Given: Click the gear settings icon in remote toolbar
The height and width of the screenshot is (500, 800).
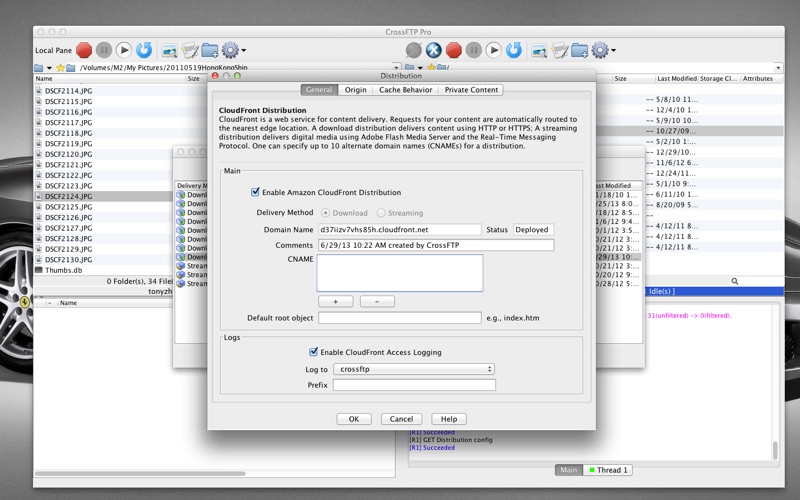Looking at the screenshot, I should 600,50.
